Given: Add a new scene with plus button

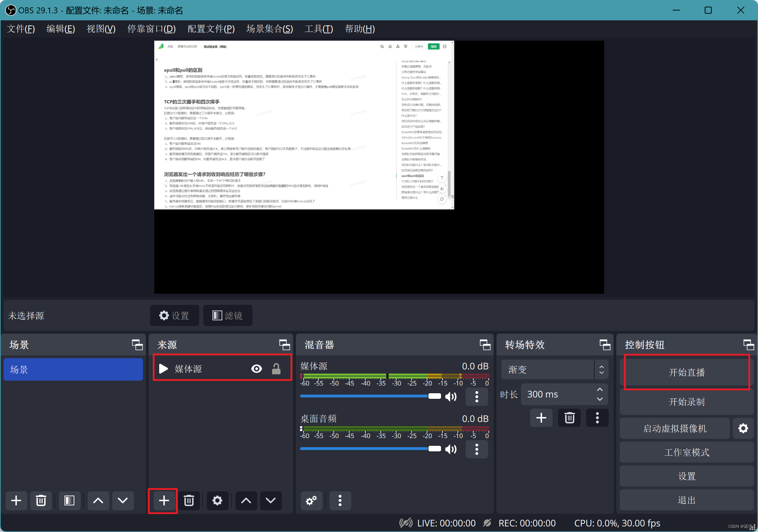Looking at the screenshot, I should click(x=16, y=500).
